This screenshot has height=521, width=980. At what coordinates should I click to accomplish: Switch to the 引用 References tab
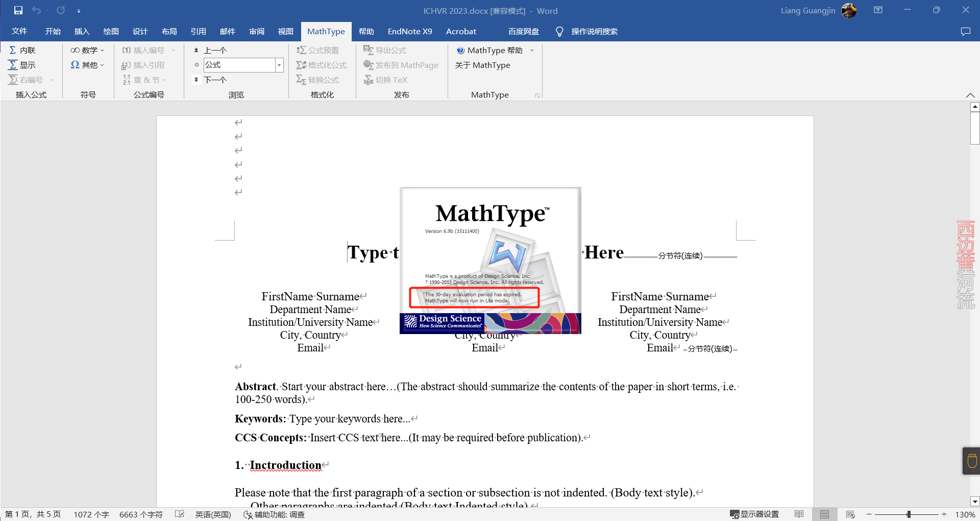(x=198, y=31)
